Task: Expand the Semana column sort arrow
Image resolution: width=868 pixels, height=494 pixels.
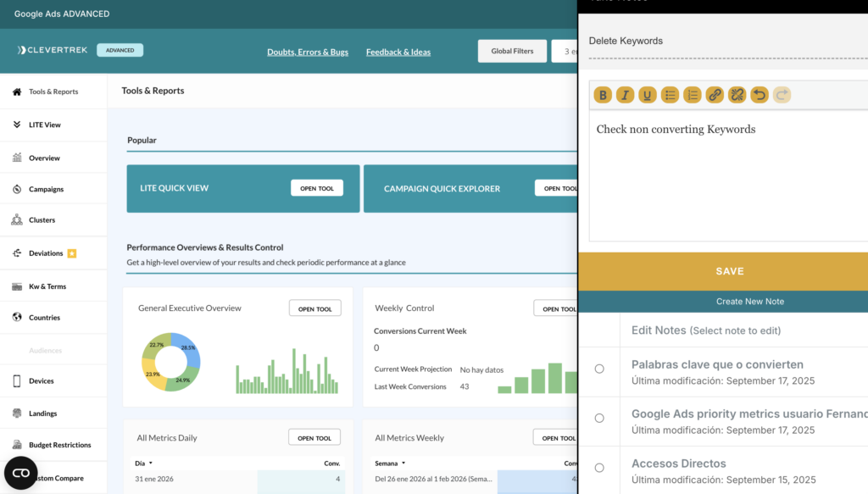Action: coord(404,463)
